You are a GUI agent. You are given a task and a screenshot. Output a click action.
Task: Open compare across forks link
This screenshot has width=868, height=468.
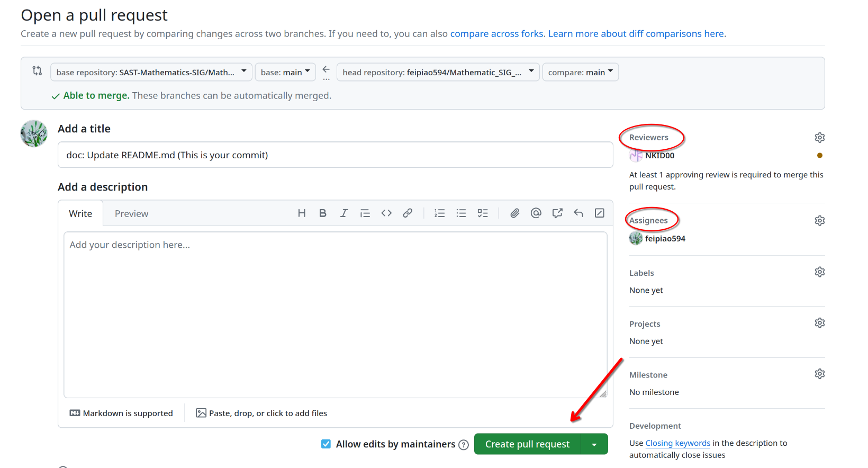[x=497, y=33]
